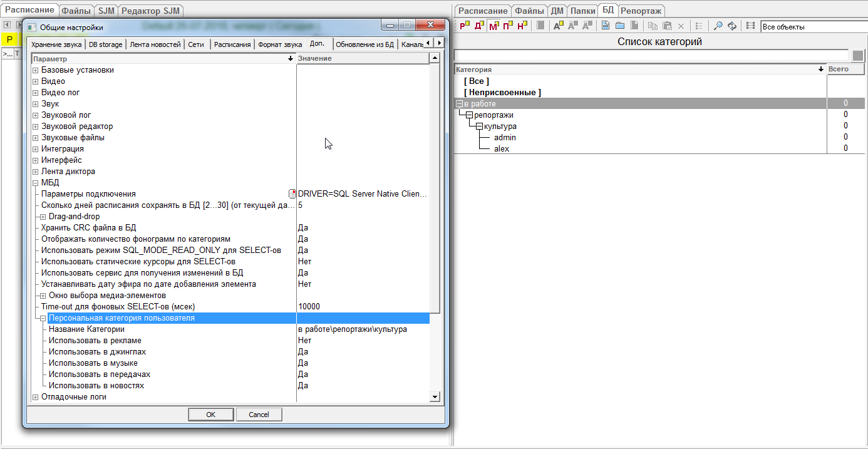This screenshot has width=868, height=449.
Task: Open the Все объекты dropdown
Action: pos(814,27)
